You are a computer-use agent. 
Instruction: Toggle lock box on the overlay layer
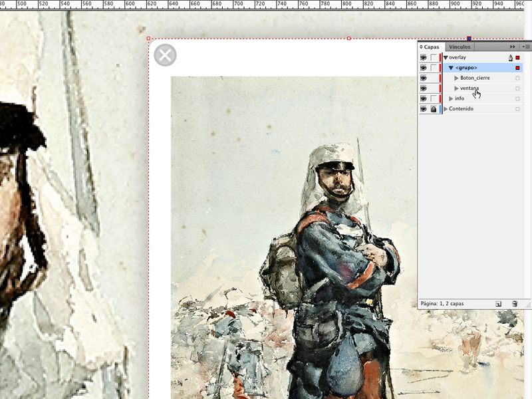click(434, 58)
